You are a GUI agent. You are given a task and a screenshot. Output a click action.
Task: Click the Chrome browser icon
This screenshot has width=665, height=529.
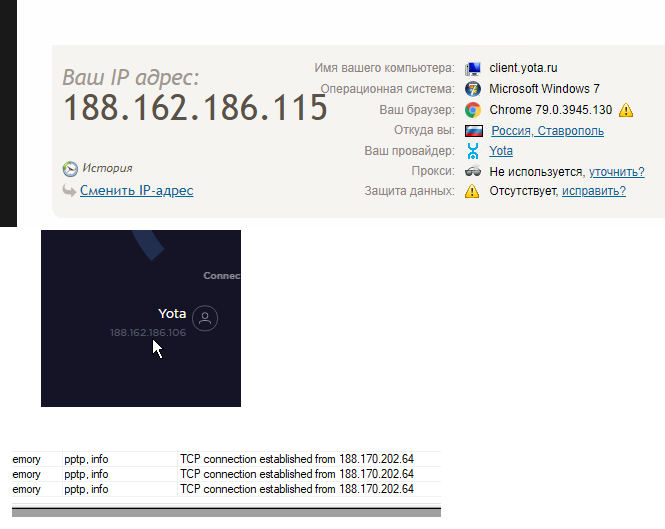click(472, 110)
